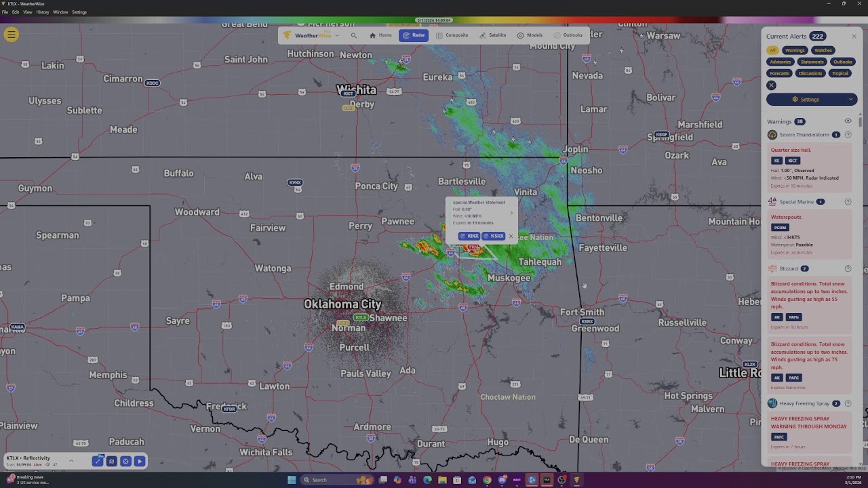Open Chrome from the taskbar
The width and height of the screenshot is (868, 488).
point(487,480)
